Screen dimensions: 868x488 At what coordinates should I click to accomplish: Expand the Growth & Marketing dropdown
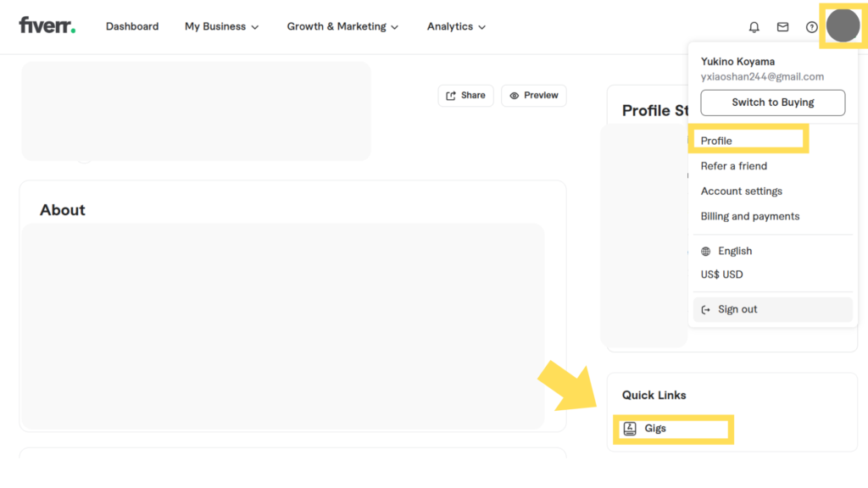(x=342, y=26)
